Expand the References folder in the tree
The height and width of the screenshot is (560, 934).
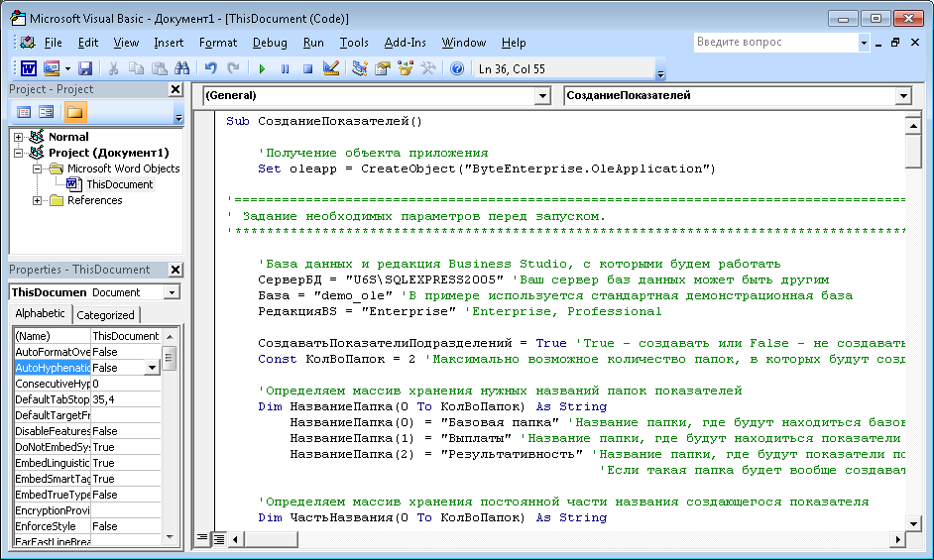(39, 200)
